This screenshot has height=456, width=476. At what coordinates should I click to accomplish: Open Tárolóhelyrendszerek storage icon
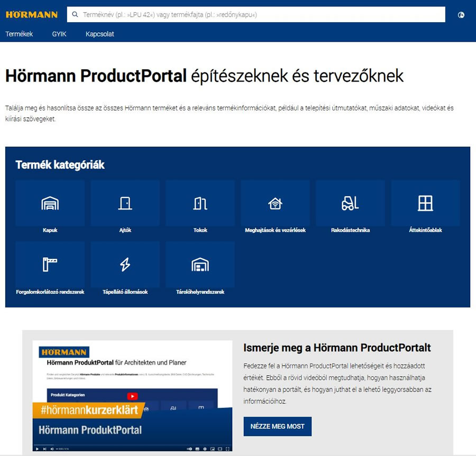200,264
